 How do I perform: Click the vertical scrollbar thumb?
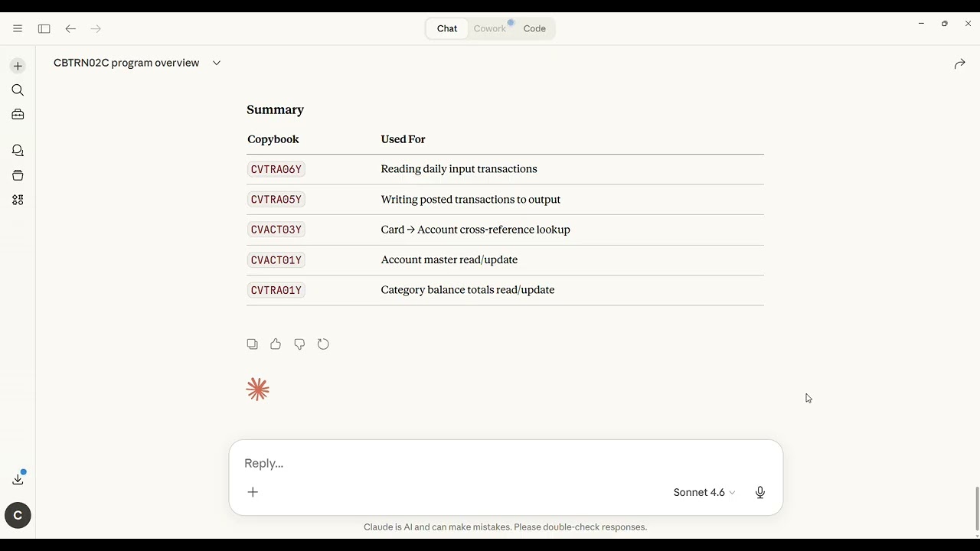click(976, 509)
